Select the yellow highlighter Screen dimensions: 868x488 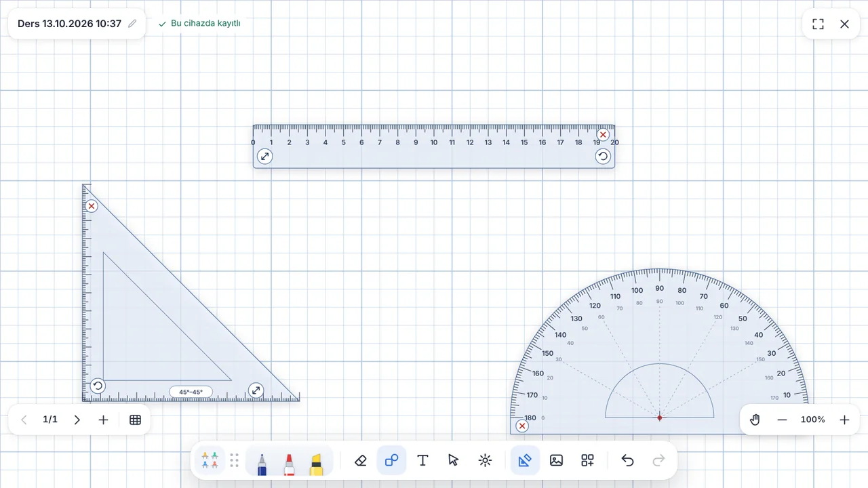pos(316,464)
